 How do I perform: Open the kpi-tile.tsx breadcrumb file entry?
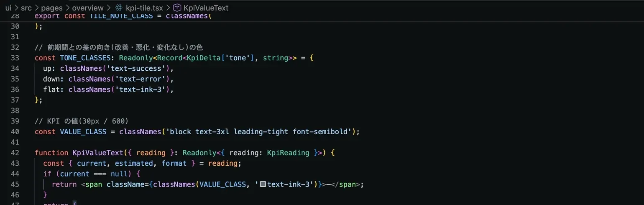click(x=144, y=8)
